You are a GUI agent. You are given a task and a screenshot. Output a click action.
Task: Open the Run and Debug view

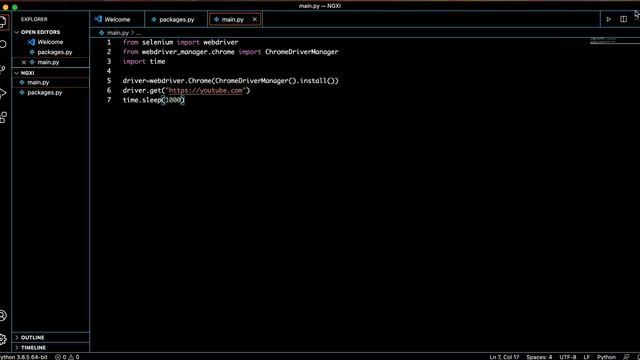click(3, 93)
